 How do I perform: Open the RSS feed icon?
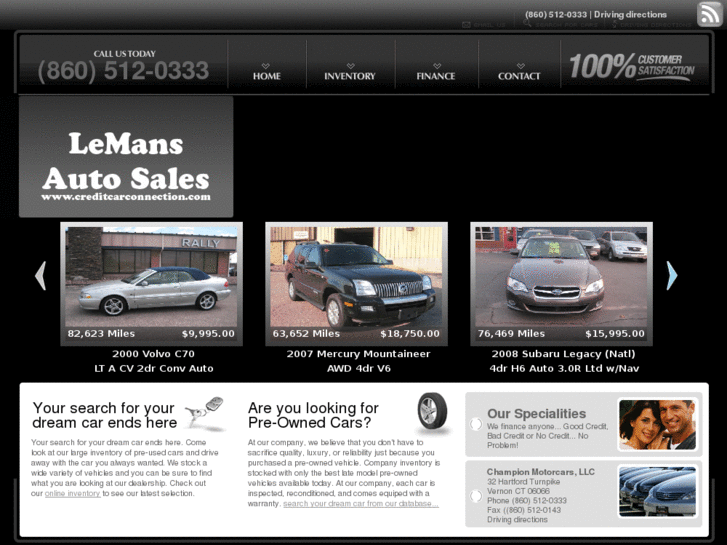pyautogui.click(x=709, y=14)
